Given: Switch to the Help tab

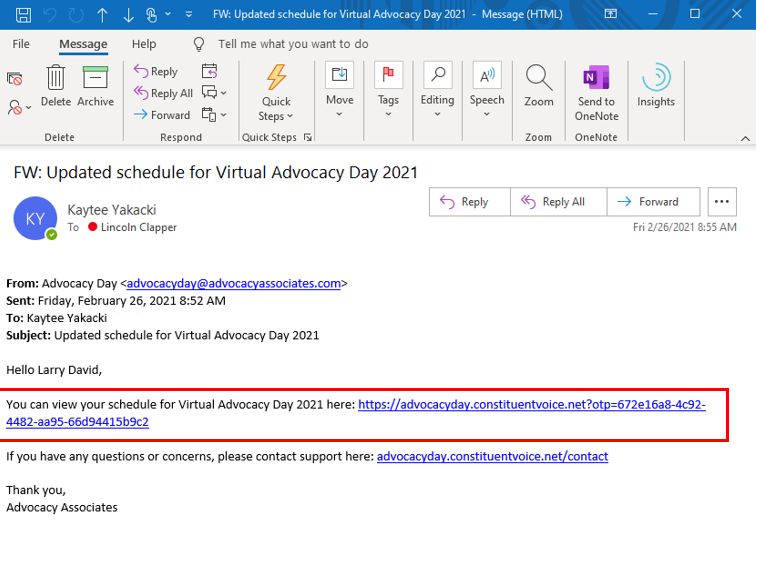Looking at the screenshot, I should click(144, 44).
